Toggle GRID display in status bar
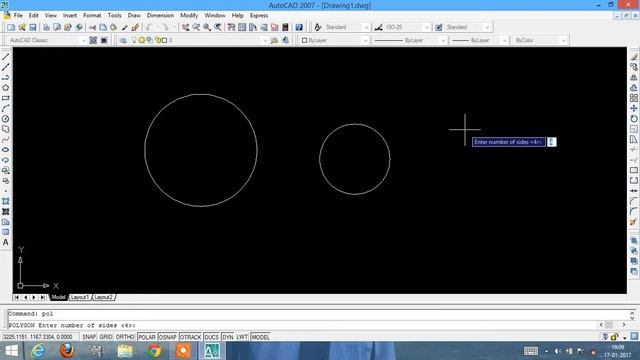The image size is (640, 360). (x=106, y=337)
